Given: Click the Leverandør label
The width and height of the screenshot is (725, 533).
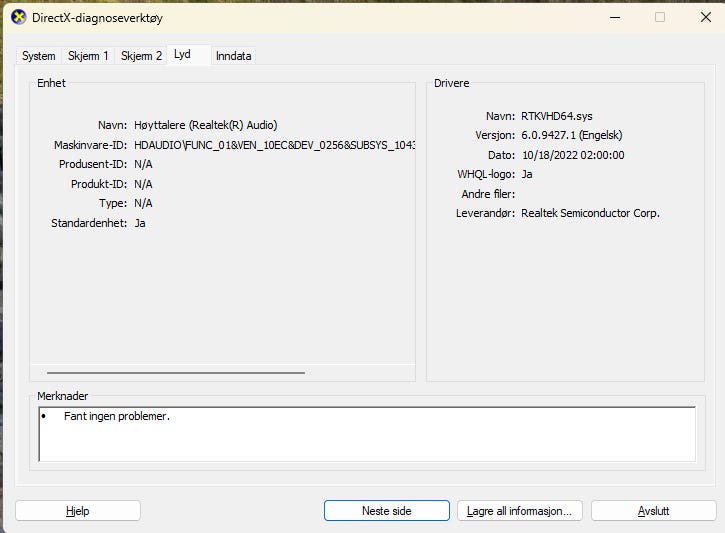Looking at the screenshot, I should click(485, 213).
